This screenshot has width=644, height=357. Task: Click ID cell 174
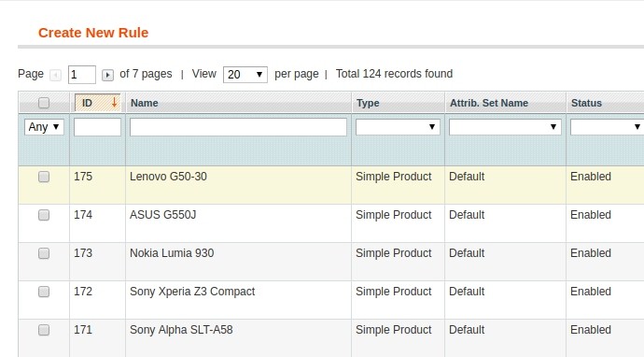tap(83, 215)
